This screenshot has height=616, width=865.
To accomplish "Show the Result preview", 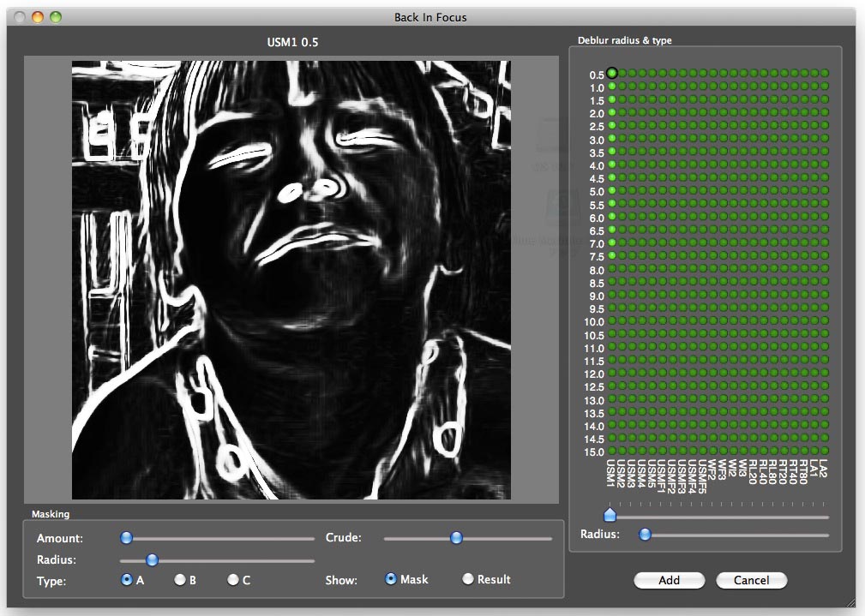I will (468, 578).
